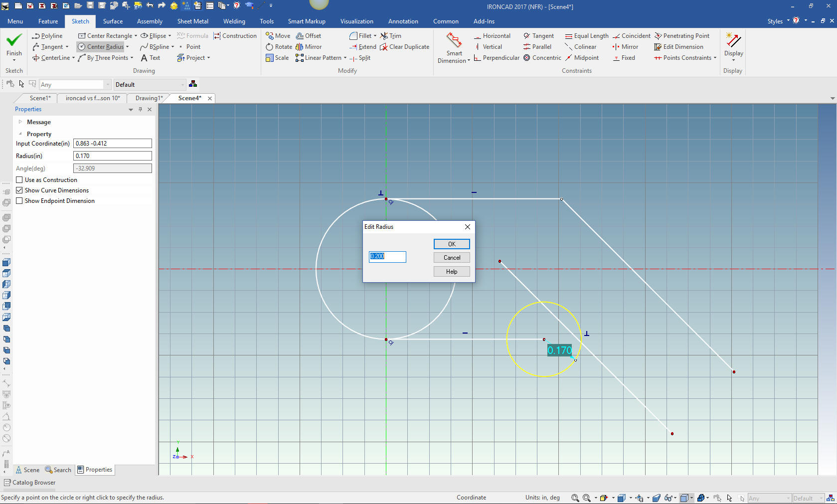
Task: Click the Radius(in) input field
Action: 112,156
